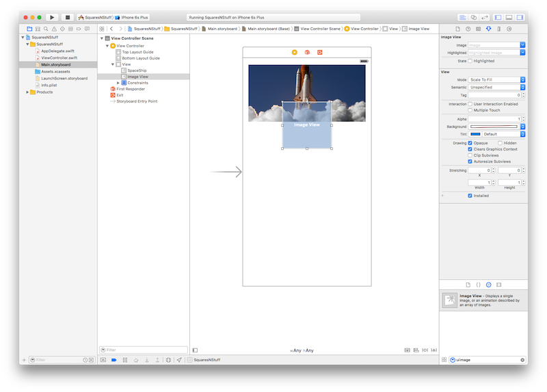Check the Hidden checkbox
547x392 pixels.
pyautogui.click(x=500, y=143)
